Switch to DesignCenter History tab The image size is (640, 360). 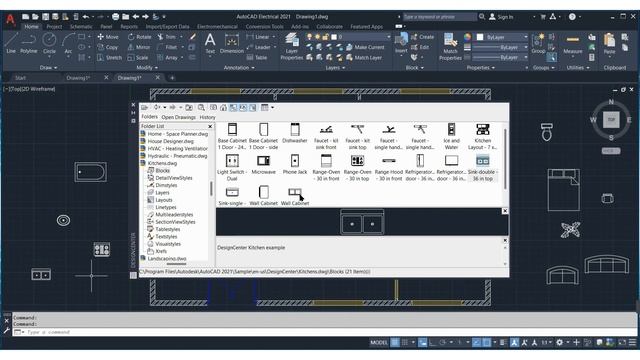point(207,117)
